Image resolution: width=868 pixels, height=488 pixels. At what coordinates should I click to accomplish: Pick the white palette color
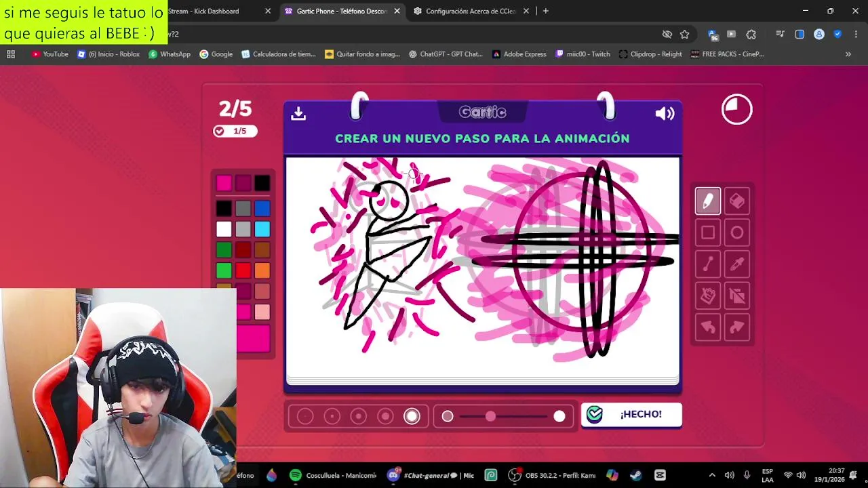click(224, 229)
